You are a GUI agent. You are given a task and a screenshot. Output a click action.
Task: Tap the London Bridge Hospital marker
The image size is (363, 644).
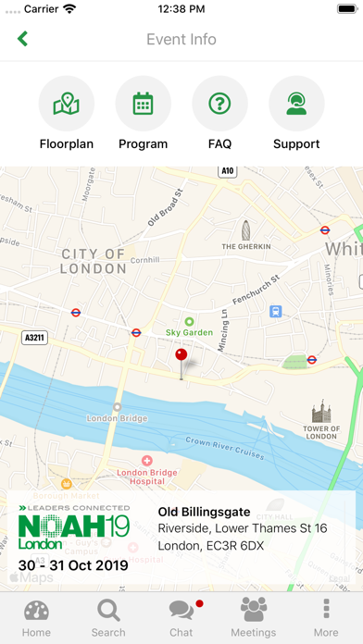coord(146,461)
